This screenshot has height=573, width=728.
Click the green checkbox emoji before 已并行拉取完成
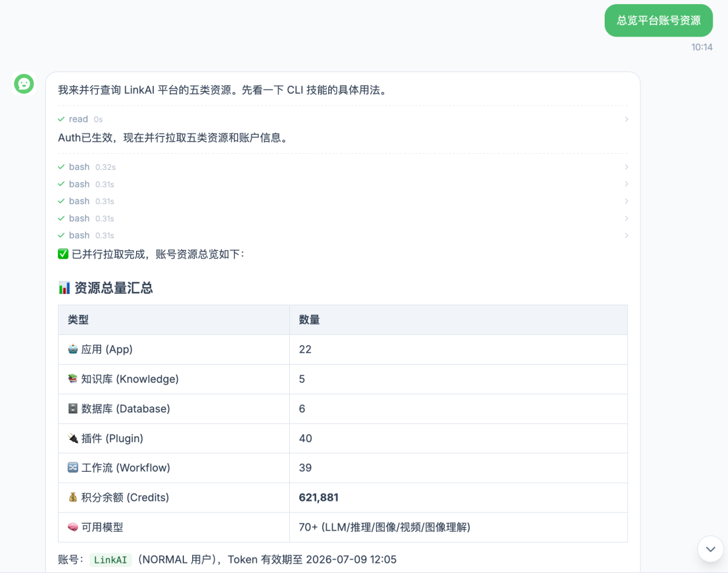coord(63,254)
